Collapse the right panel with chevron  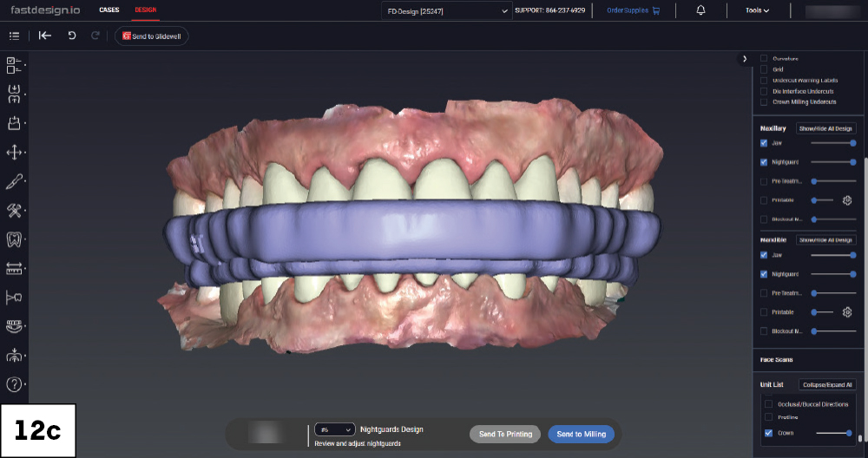[x=745, y=59]
